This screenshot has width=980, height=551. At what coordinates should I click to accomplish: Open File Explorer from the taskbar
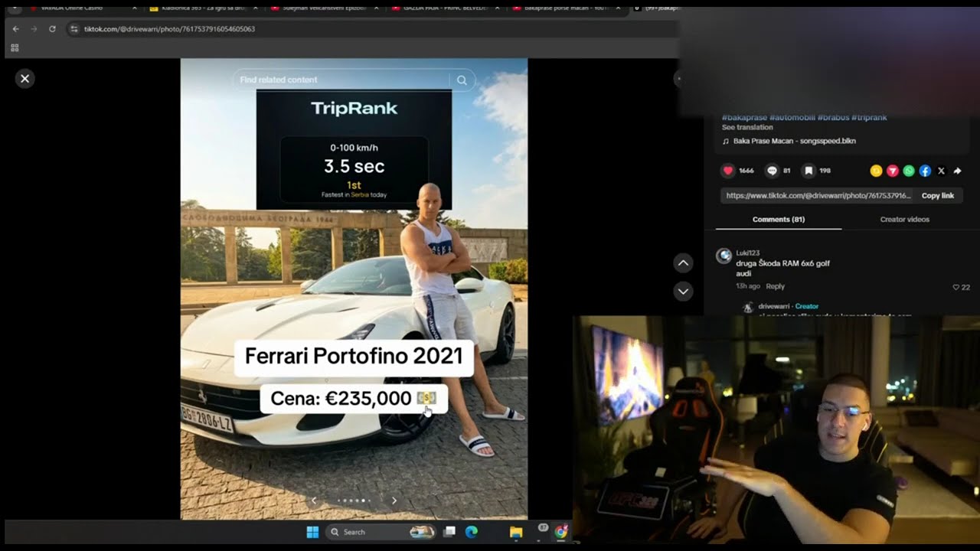click(x=516, y=532)
